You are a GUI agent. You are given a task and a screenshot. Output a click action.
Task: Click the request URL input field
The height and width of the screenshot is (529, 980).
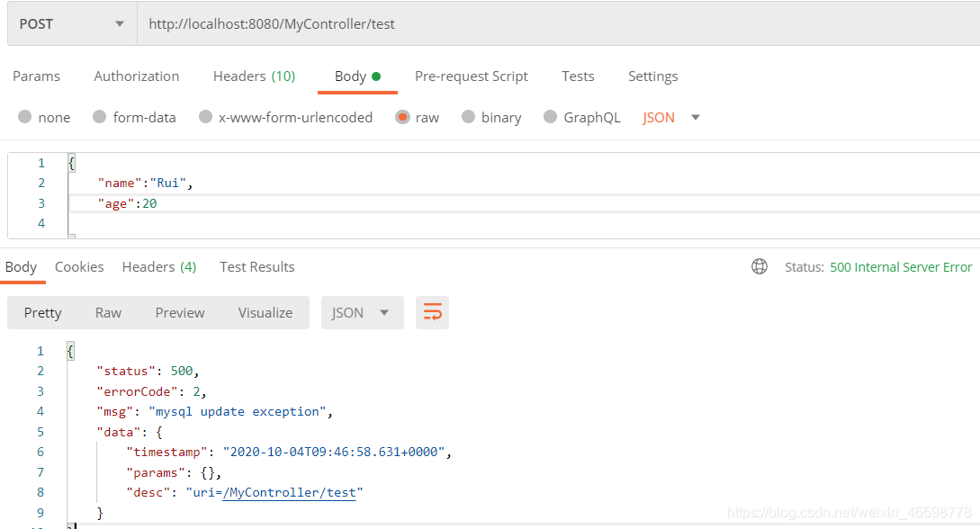(558, 23)
